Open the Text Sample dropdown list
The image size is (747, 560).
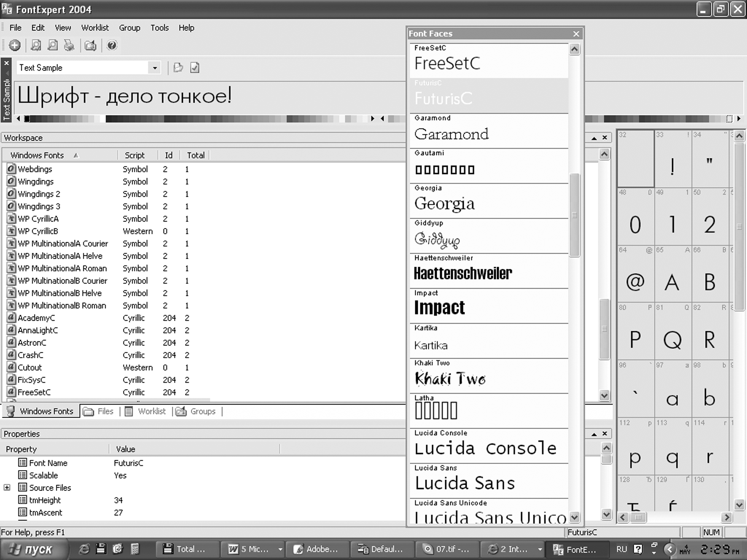155,68
